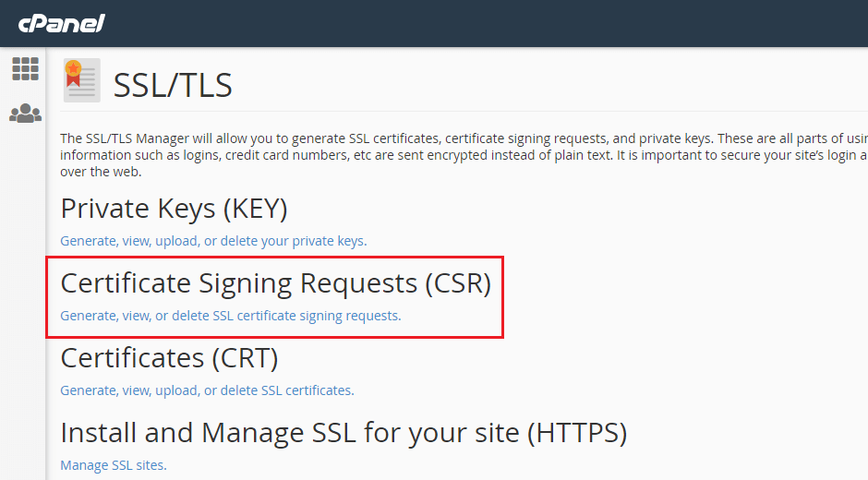Click the "over the web." description line
Image resolution: width=868 pixels, height=480 pixels.
click(101, 172)
